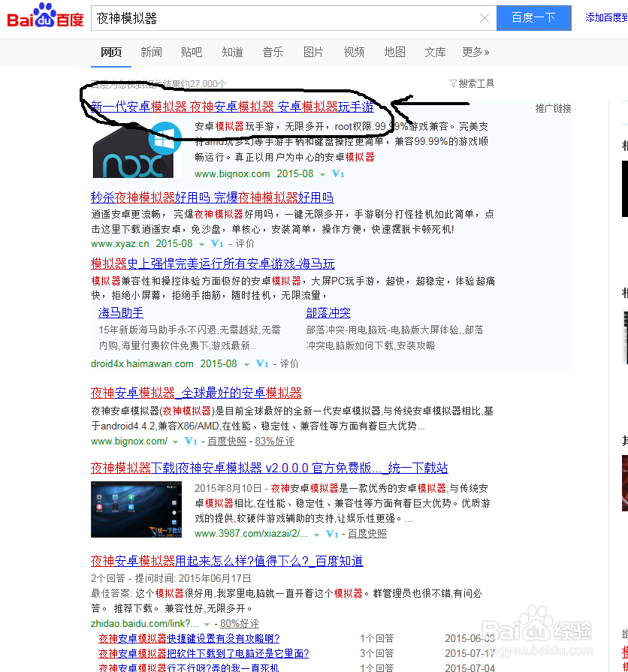
Task: Open the 80%好评 rating link
Action: click(240, 624)
